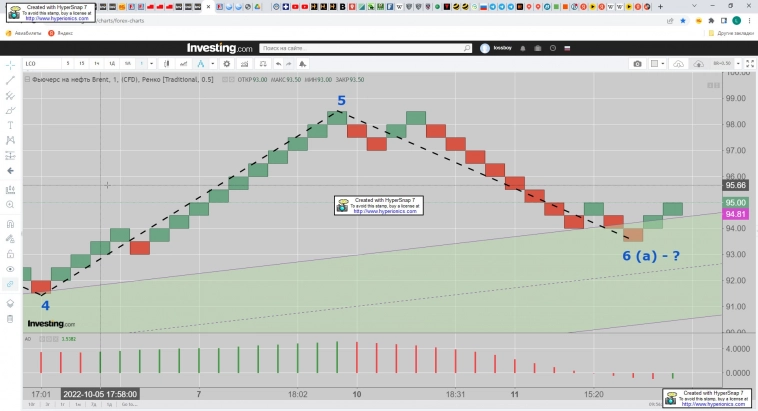Load chart layout from cloud
Screen dimensions: 758x411
click(x=679, y=64)
